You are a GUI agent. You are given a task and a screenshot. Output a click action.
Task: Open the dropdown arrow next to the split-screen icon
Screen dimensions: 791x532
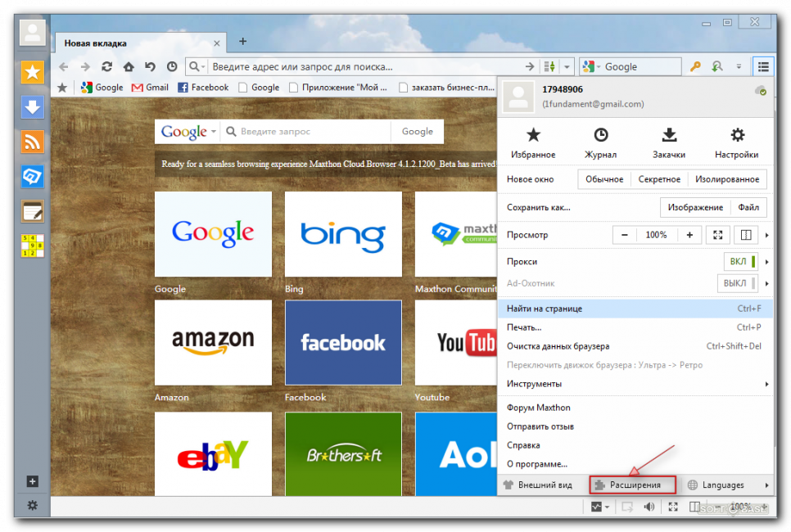(567, 66)
